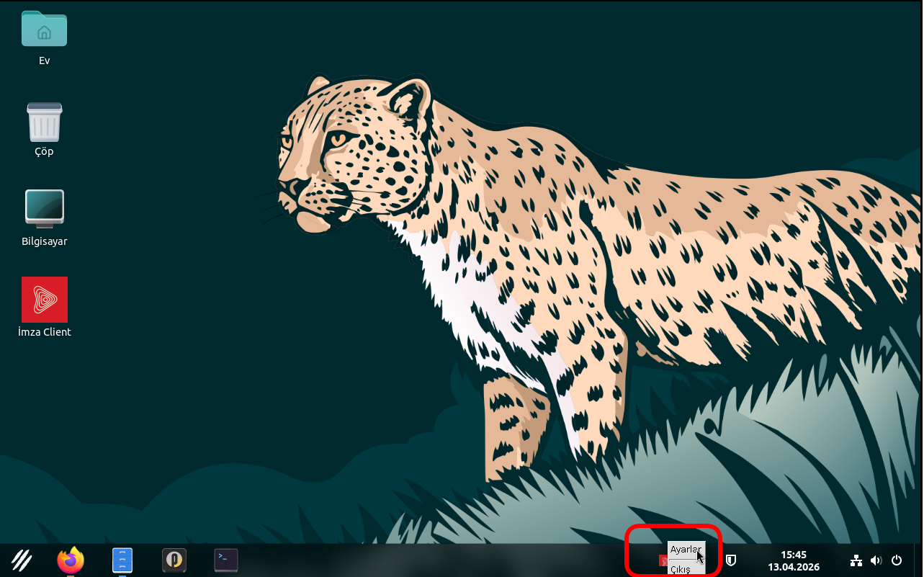Click the İmza Client label text
Image resolution: width=924 pixels, height=577 pixels.
45,332
